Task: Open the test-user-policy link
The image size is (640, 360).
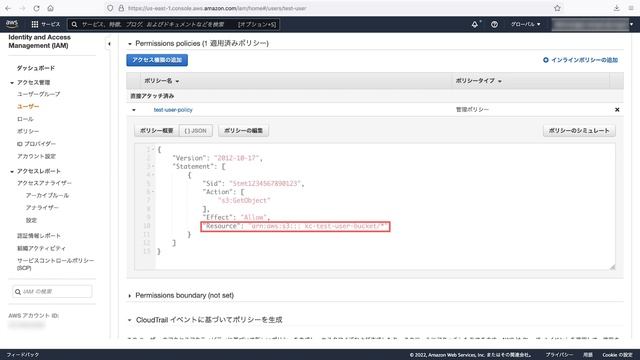Action: pos(173,110)
